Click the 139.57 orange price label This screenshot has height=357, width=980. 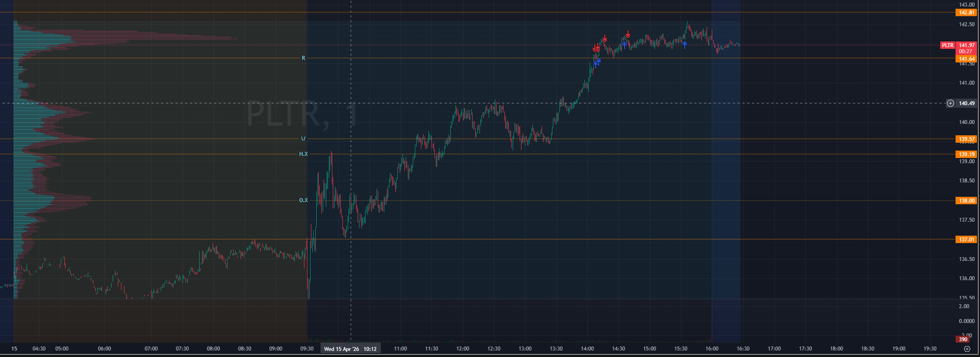966,139
